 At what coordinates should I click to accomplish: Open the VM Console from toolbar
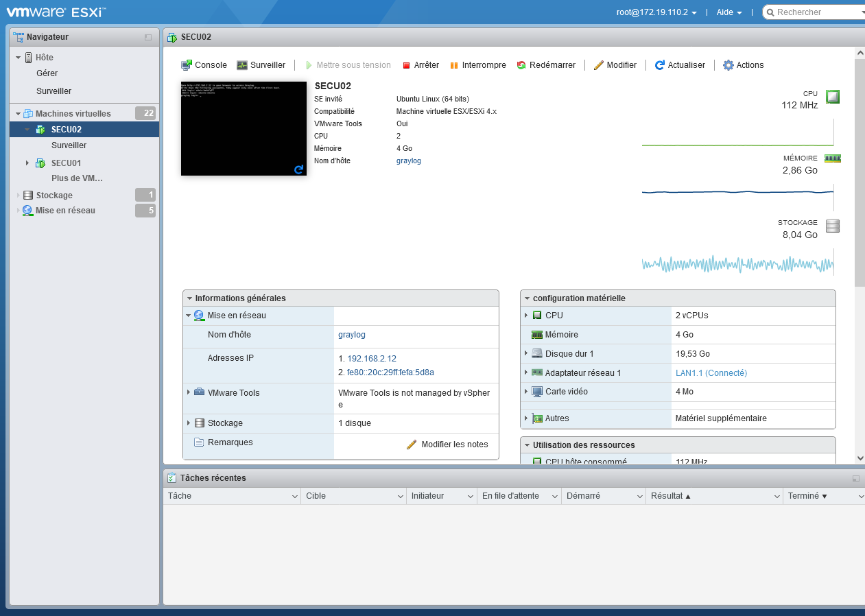coord(187,65)
